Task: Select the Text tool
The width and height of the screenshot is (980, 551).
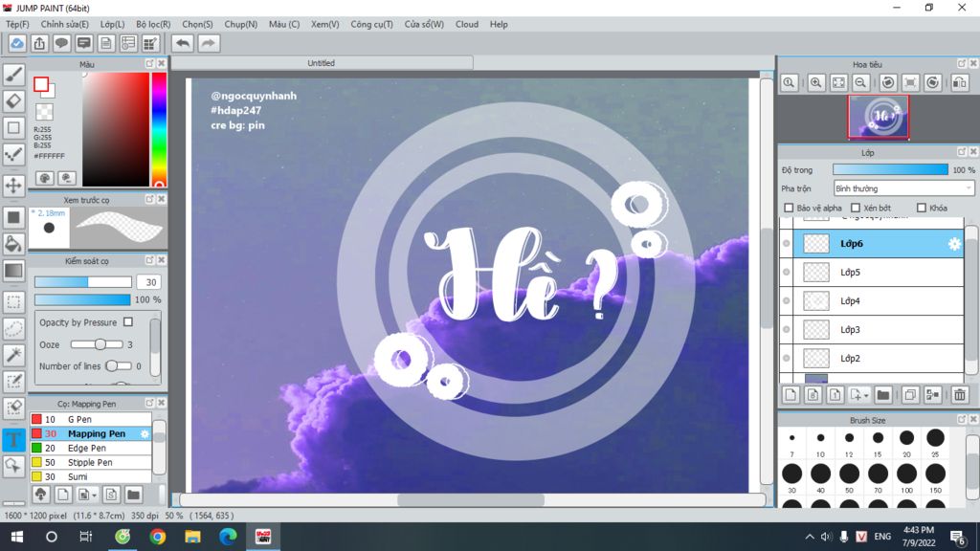Action: (13, 439)
